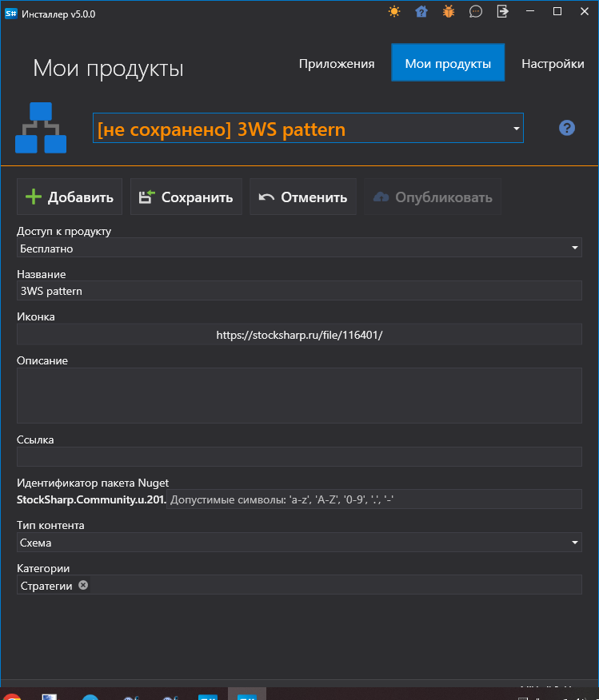Open the Тип контента Схема dropdown
Viewport: 599px width, 700px height.
tap(299, 543)
